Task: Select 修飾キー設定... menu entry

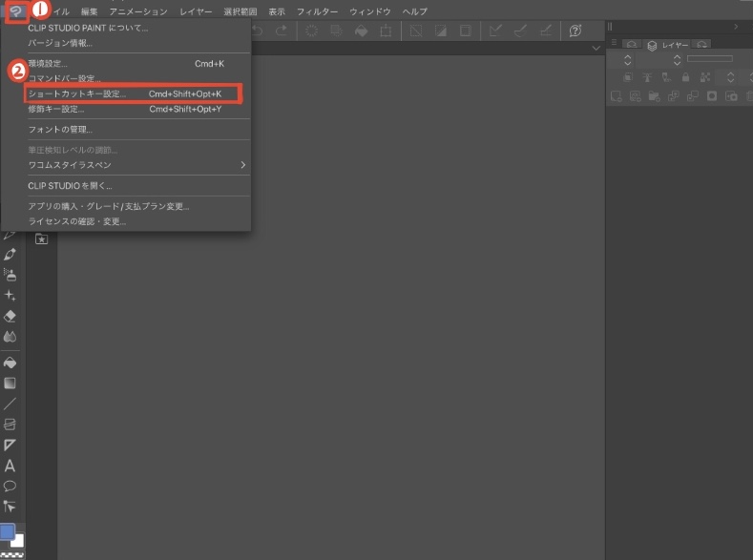Action: [126, 109]
